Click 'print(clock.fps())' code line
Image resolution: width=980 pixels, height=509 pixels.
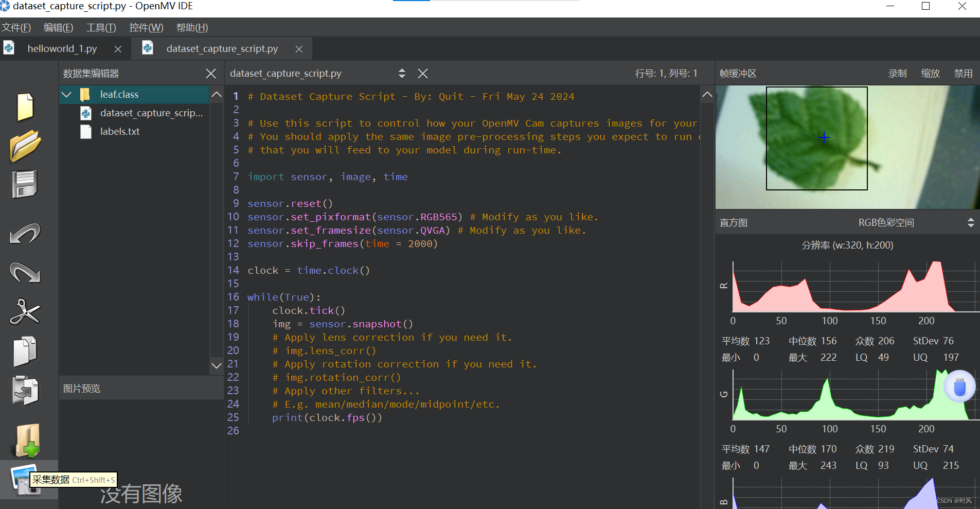coord(327,417)
